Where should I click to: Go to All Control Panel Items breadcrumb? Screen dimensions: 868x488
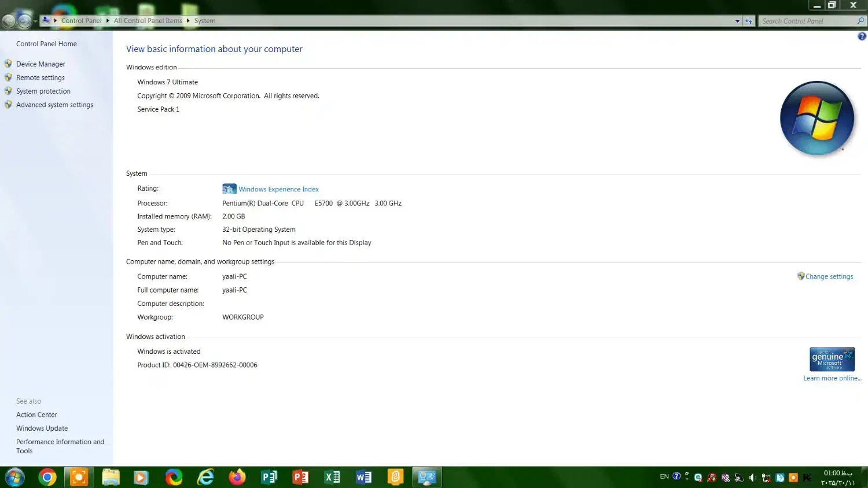[x=148, y=21]
